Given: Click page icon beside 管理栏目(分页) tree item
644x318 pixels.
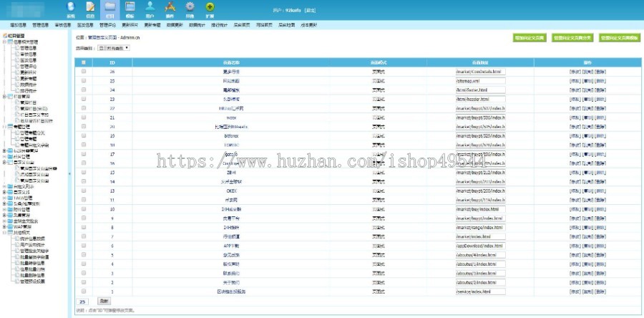Looking at the screenshot, I should 17,109.
